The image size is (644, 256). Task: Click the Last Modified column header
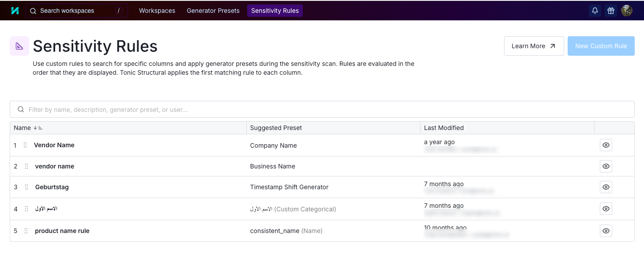pos(444,128)
